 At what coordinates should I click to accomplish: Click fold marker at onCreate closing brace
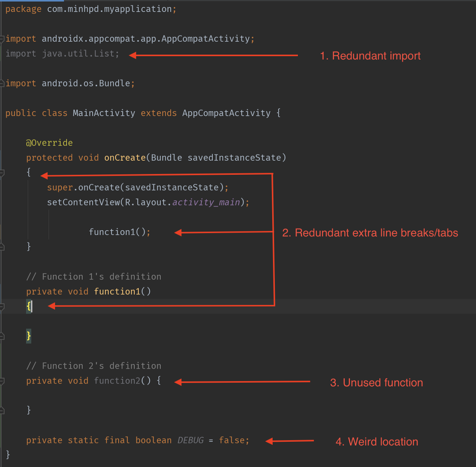2,247
